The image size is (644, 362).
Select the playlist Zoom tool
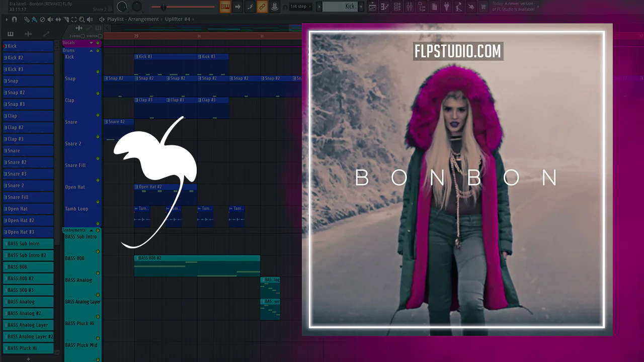pos(82,19)
